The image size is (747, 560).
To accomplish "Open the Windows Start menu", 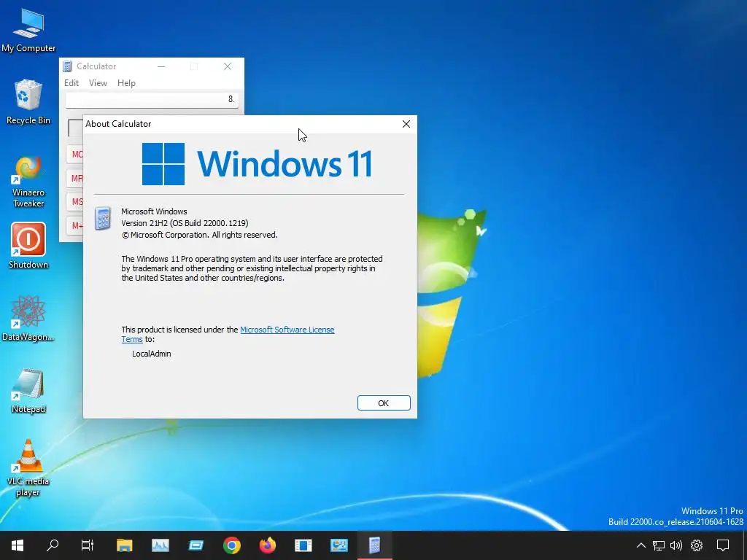I will coord(18,545).
